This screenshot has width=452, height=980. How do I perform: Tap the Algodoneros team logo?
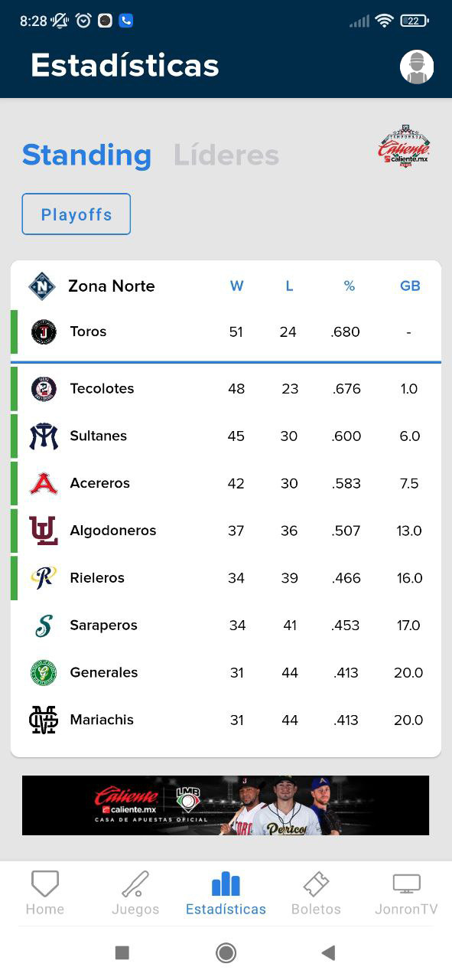pyautogui.click(x=44, y=531)
